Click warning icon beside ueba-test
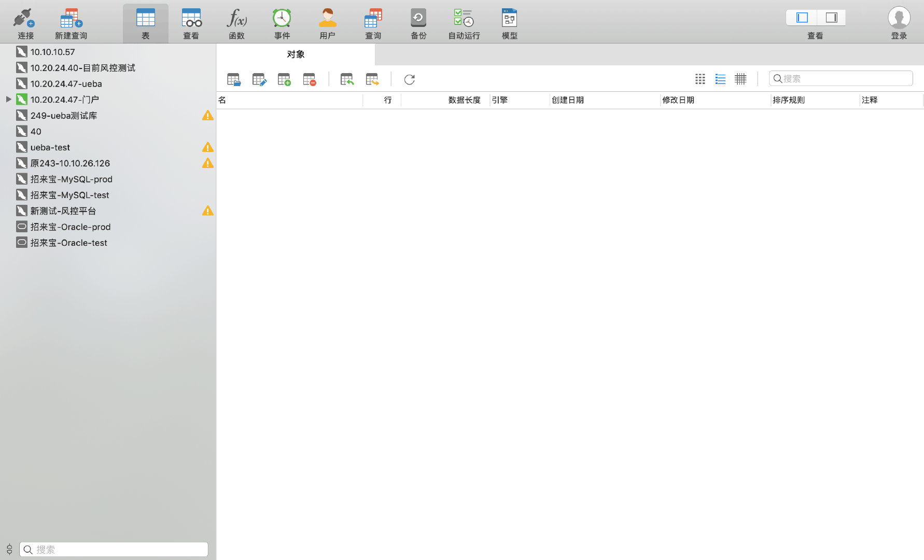Viewport: 924px width, 560px height. 207,147
